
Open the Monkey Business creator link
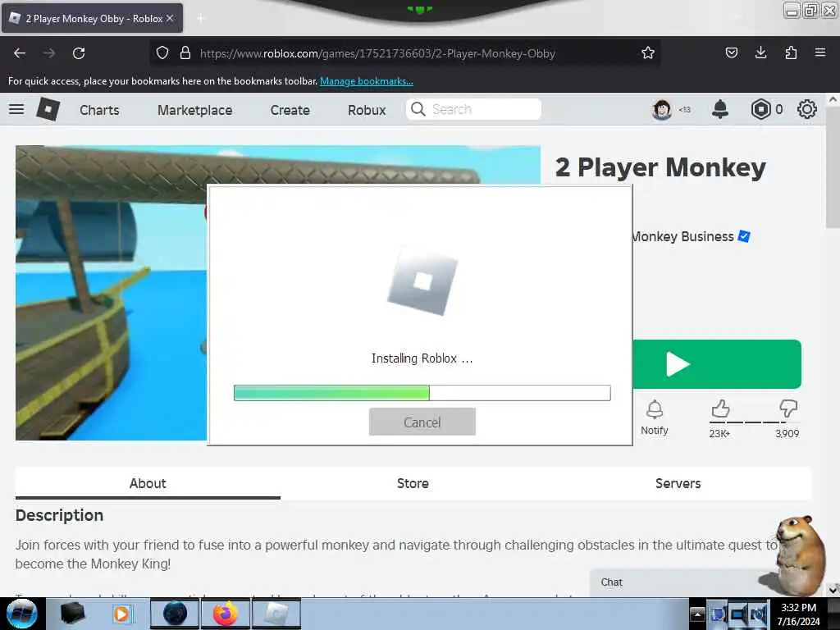coord(683,236)
